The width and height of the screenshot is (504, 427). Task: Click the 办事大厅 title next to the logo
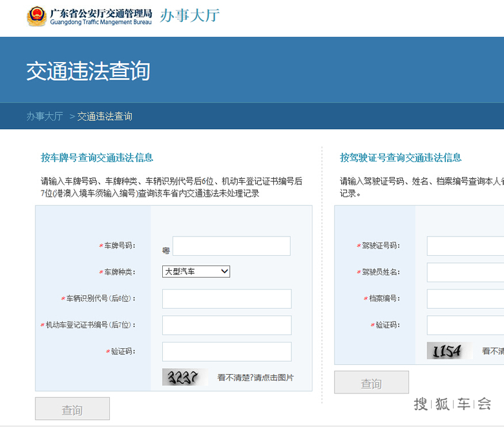pyautogui.click(x=190, y=16)
